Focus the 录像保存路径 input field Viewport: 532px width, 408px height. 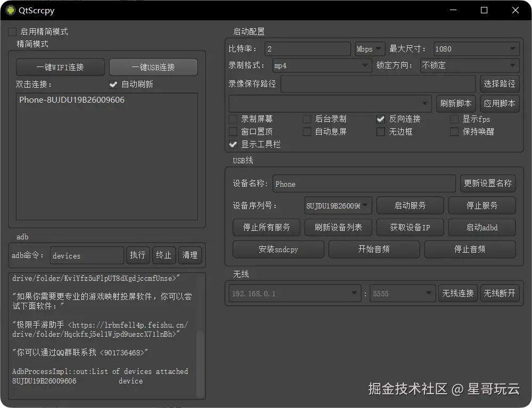coord(378,84)
